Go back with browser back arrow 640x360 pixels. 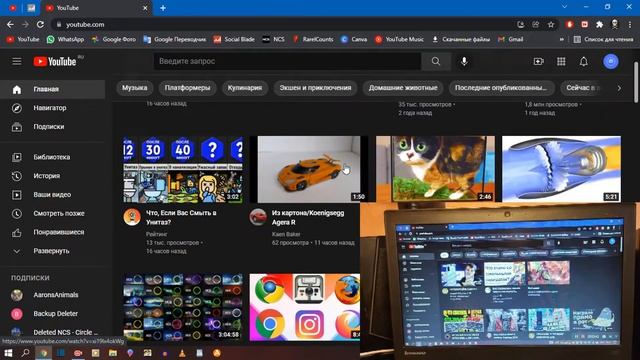pos(10,24)
